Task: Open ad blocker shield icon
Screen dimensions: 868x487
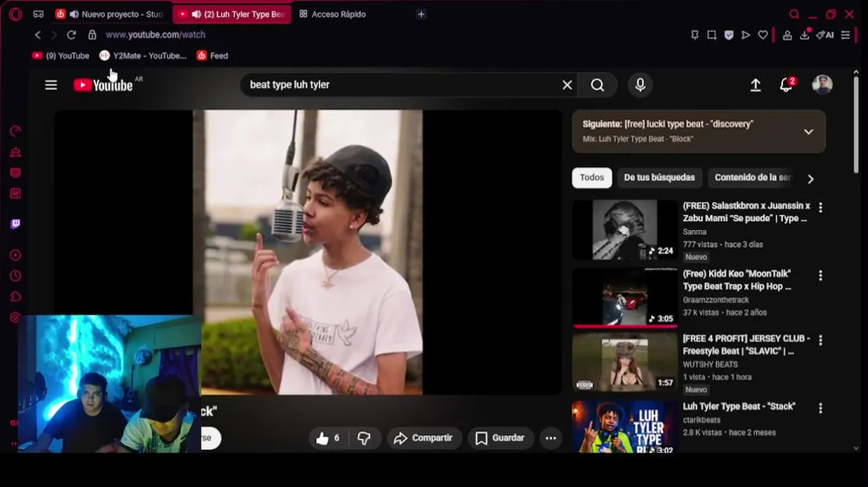Action: click(x=729, y=34)
